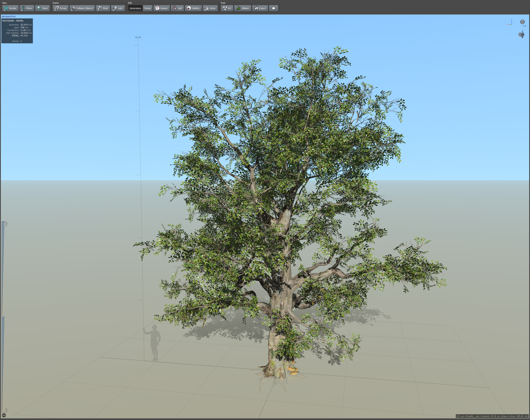Click the AO post button
Viewport: 530px width, 420px height.
227,8
